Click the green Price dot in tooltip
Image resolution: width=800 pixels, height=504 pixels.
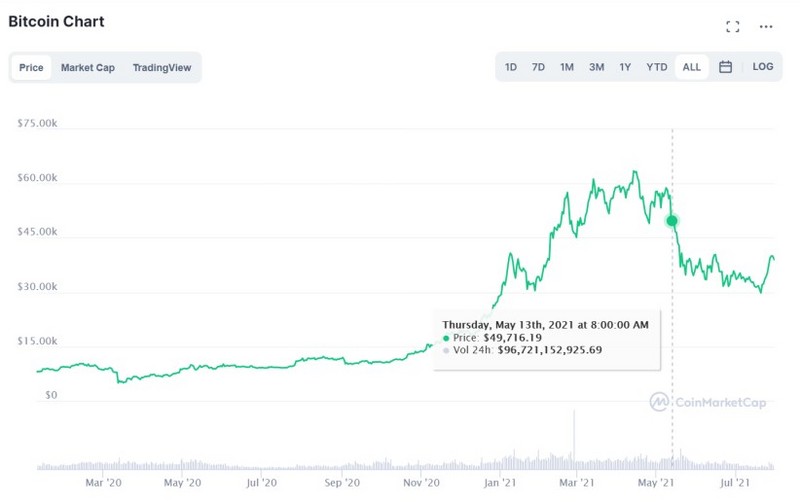446,338
